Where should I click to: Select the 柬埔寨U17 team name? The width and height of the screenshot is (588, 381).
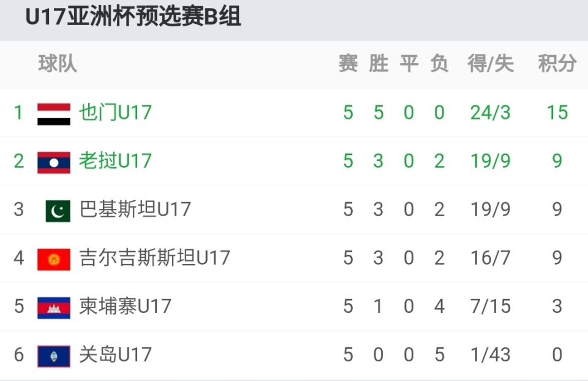[x=125, y=306]
